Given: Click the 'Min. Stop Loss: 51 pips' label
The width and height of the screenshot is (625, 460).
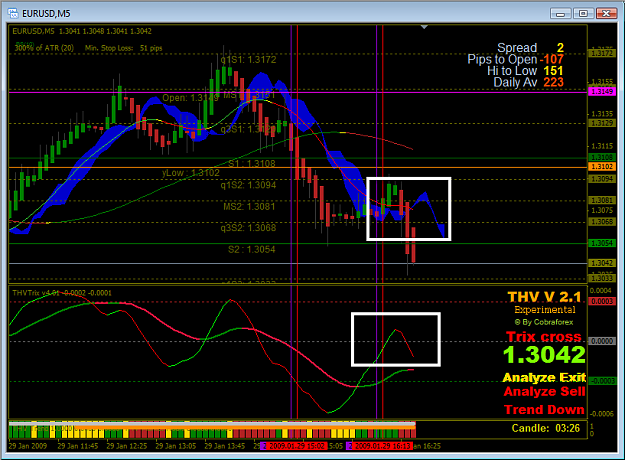Looking at the screenshot, I should 124,48.
